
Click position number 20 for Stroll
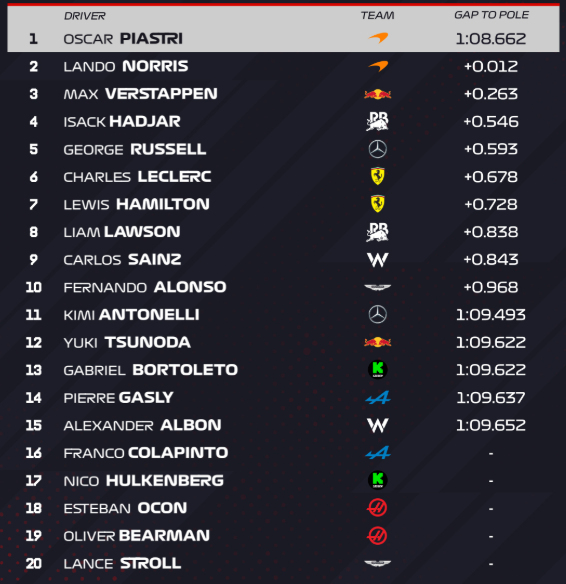[34, 564]
